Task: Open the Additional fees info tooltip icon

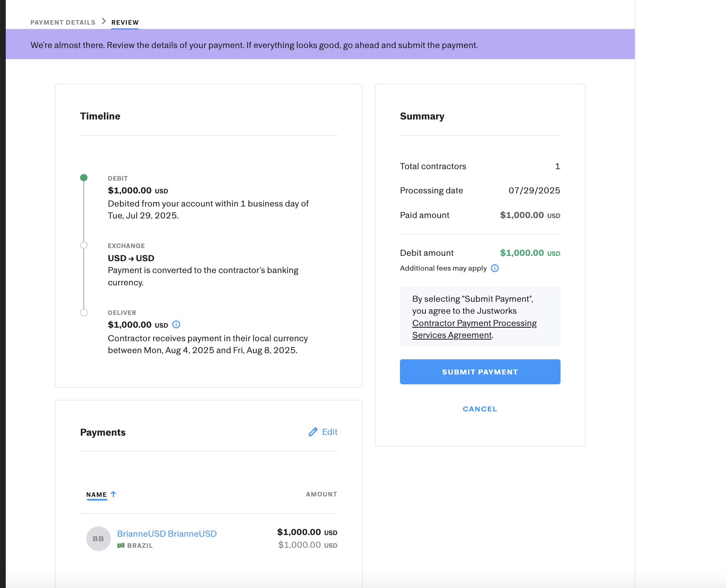Action: click(495, 268)
